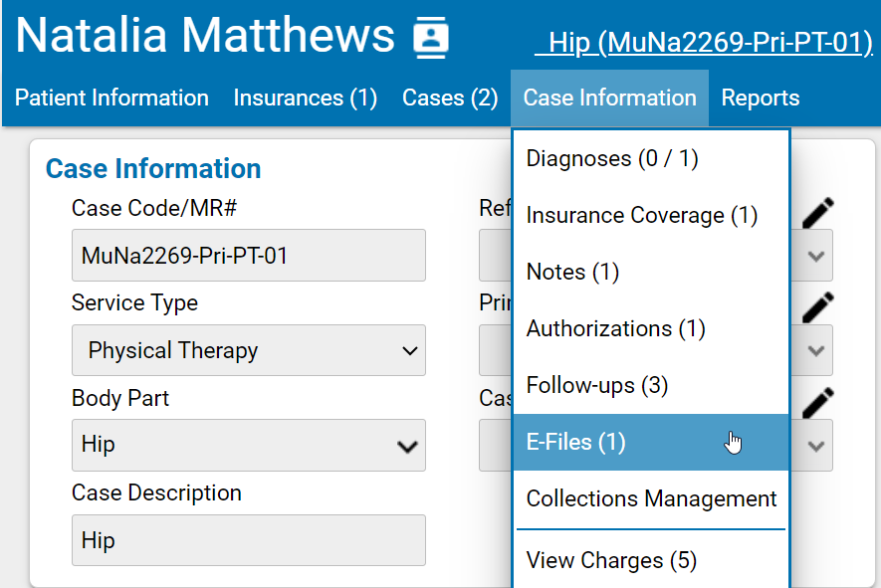Open the Service Type dropdown
881x588 pixels.
coord(248,350)
